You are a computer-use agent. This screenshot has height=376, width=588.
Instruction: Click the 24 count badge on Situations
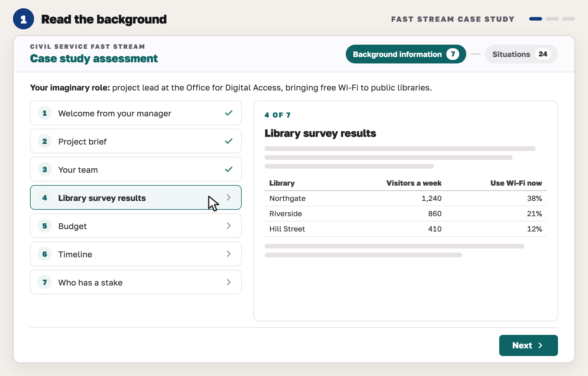coord(543,54)
